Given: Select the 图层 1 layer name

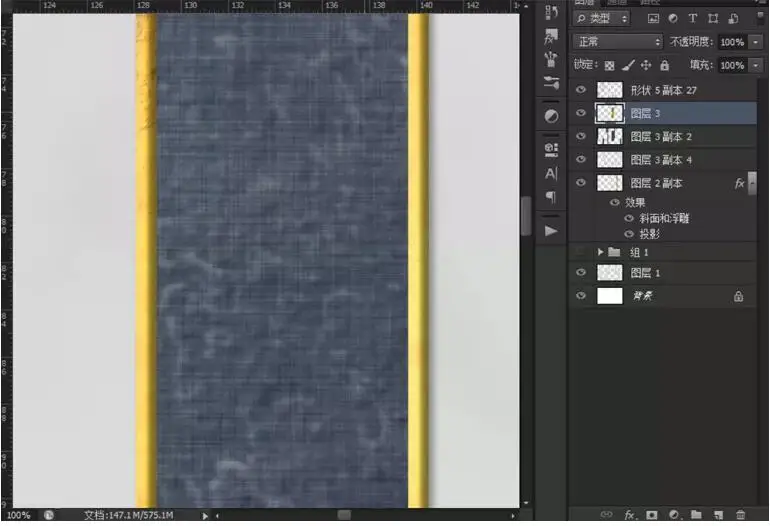Looking at the screenshot, I should [x=645, y=273].
